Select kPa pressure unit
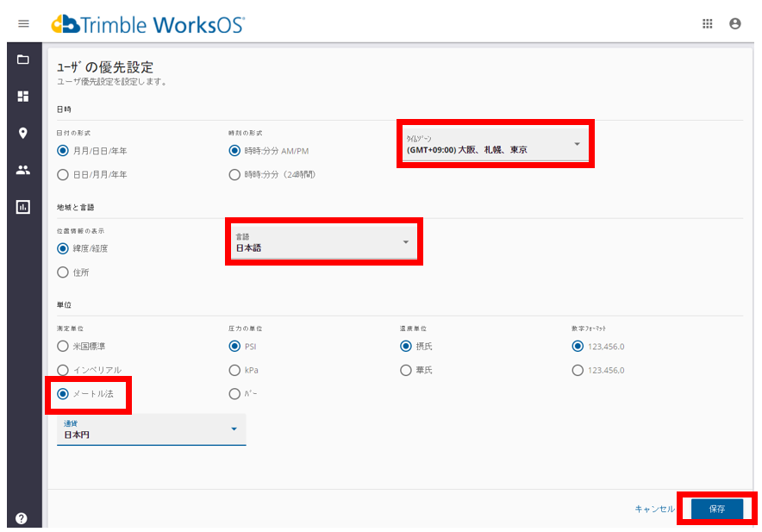762x532 pixels. point(234,370)
